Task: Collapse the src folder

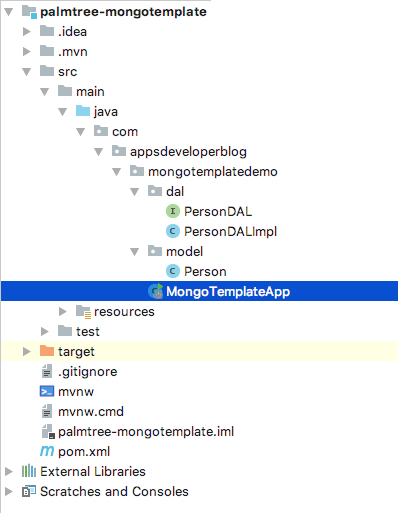Action: (27, 72)
